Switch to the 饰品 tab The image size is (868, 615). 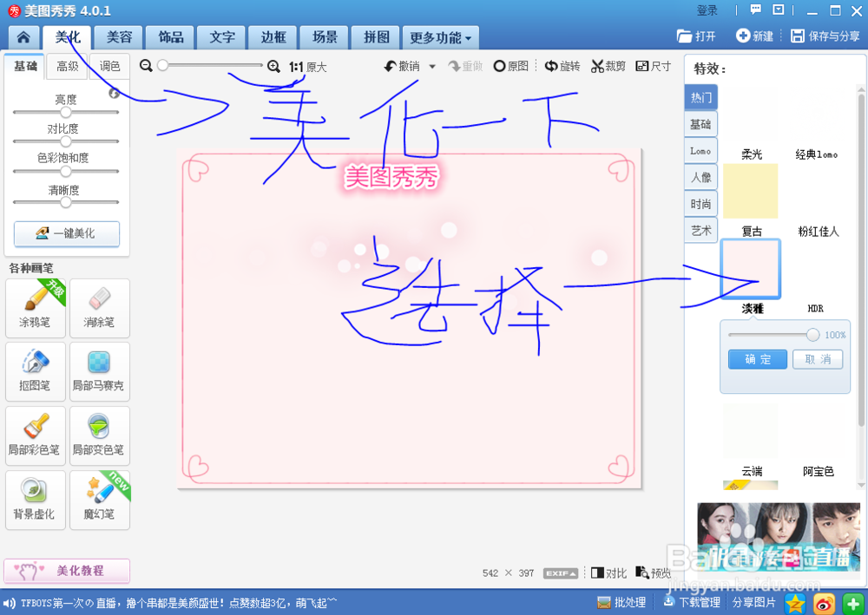point(170,37)
